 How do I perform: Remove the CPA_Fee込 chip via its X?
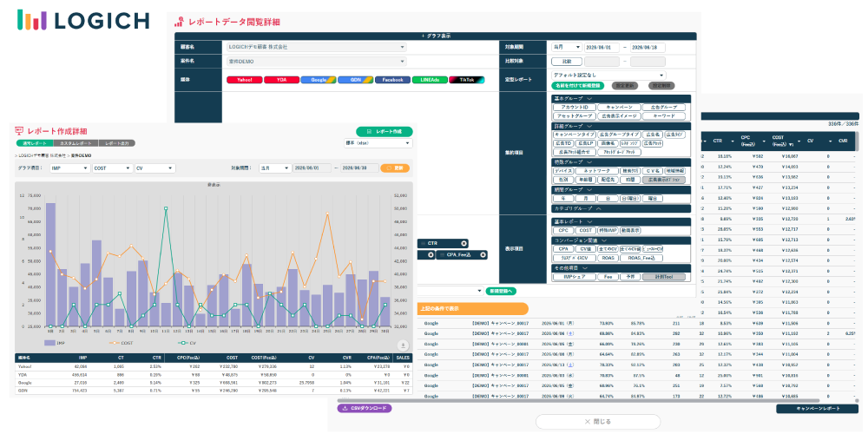tap(483, 254)
